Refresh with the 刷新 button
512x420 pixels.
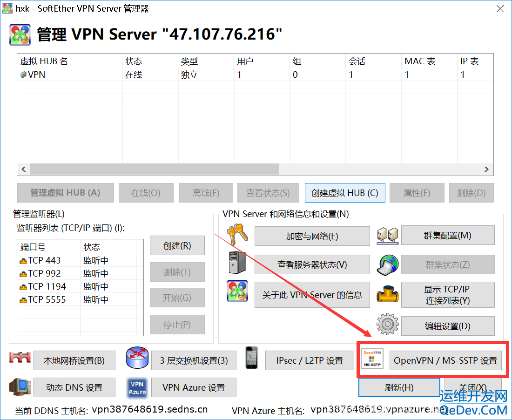[x=399, y=387]
